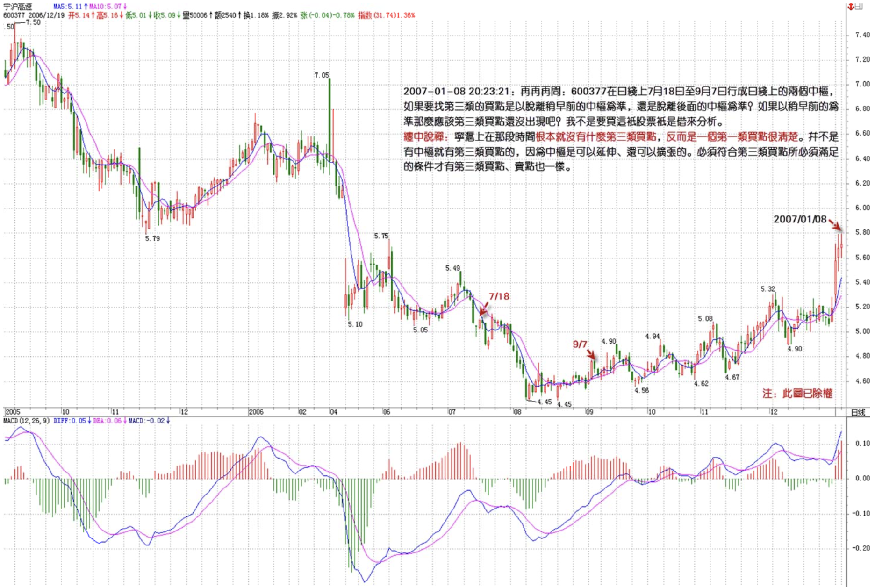Click the 5.32 price high label

click(x=767, y=289)
